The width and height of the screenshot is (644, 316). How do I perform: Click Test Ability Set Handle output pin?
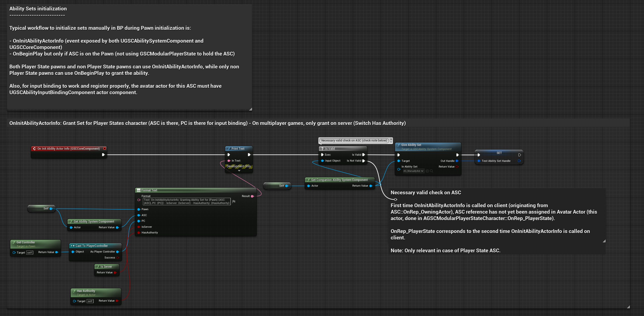(519, 161)
